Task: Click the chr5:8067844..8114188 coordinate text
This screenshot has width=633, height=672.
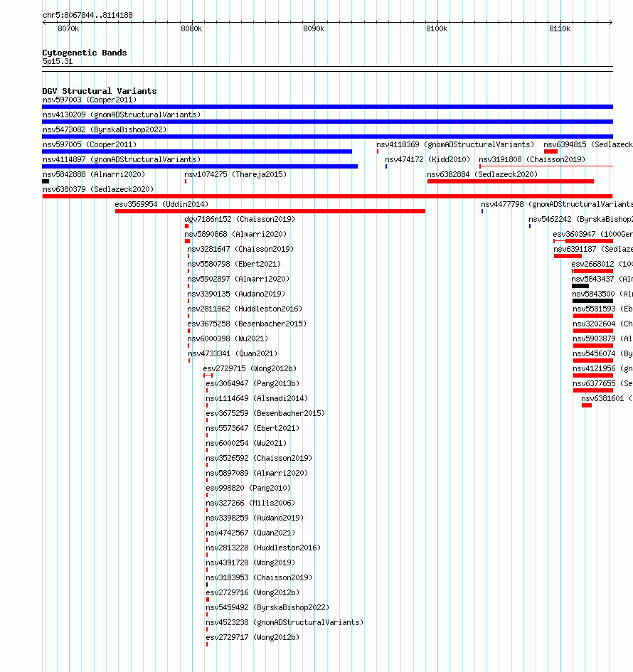Action: pyautogui.click(x=87, y=16)
